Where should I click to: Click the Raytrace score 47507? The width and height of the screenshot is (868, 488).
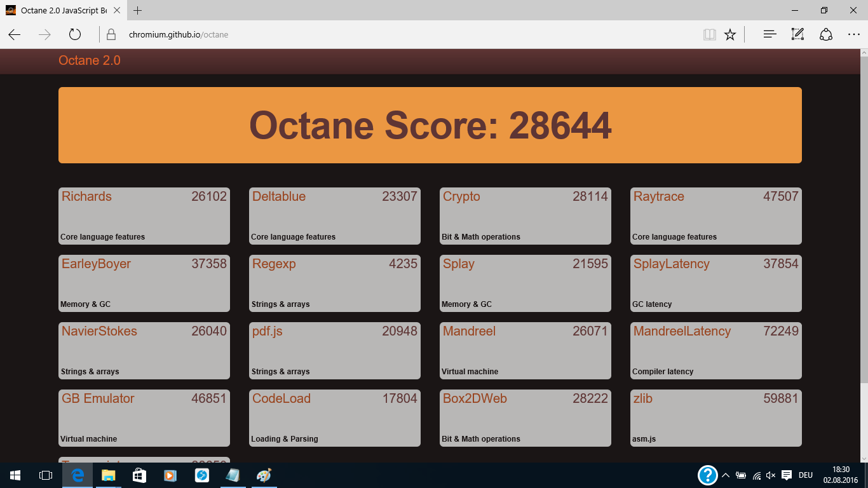[781, 196]
